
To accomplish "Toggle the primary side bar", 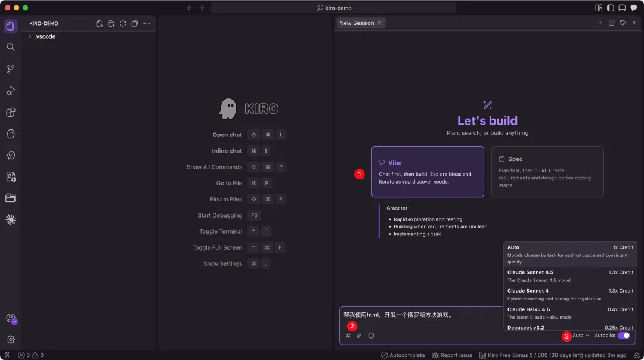I will (x=611, y=8).
